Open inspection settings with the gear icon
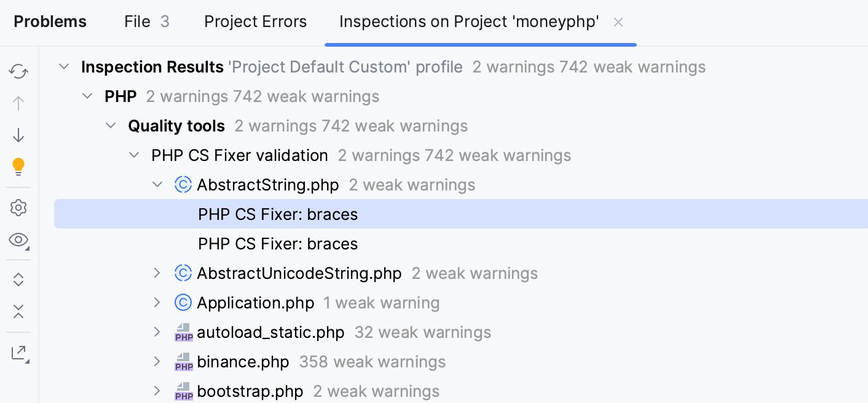 18,208
